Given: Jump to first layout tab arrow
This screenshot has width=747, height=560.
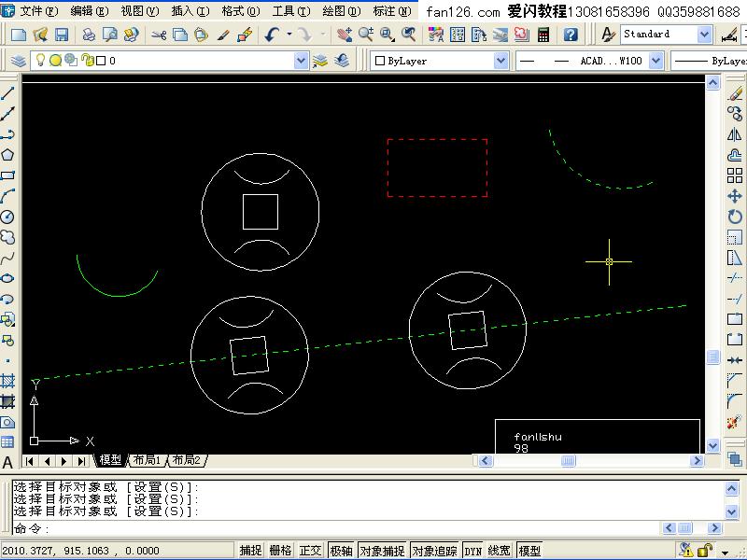Looking at the screenshot, I should point(30,461).
